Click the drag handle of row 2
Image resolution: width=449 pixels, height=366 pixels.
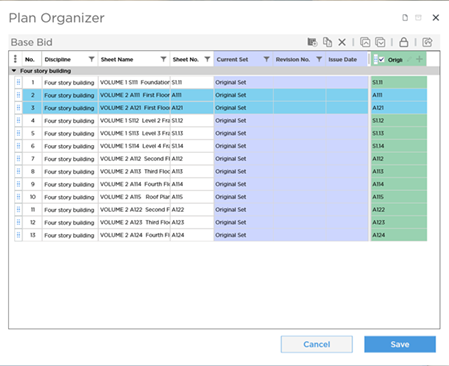coord(18,95)
